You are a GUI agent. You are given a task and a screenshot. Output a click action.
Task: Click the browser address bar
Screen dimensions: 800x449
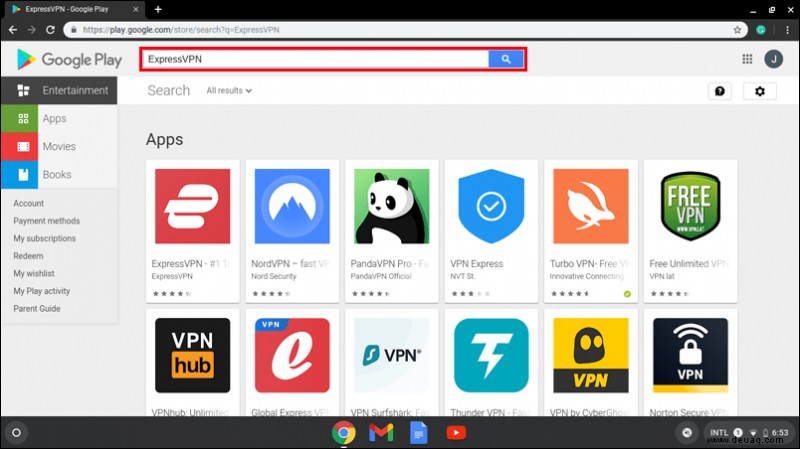405,30
